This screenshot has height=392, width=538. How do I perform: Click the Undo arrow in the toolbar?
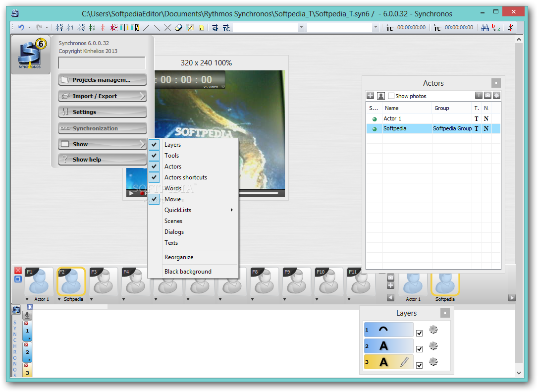21,27
